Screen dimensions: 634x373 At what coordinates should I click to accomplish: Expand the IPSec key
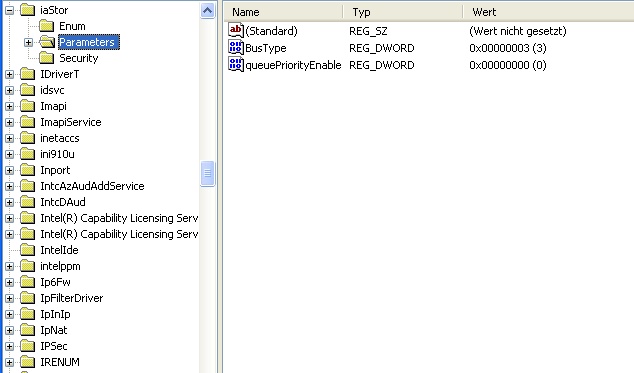[9, 347]
